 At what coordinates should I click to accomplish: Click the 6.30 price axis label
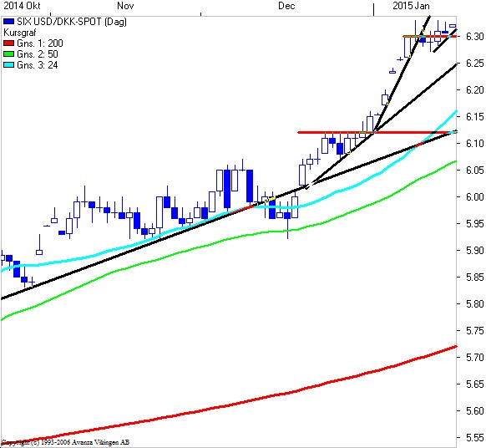(x=475, y=37)
